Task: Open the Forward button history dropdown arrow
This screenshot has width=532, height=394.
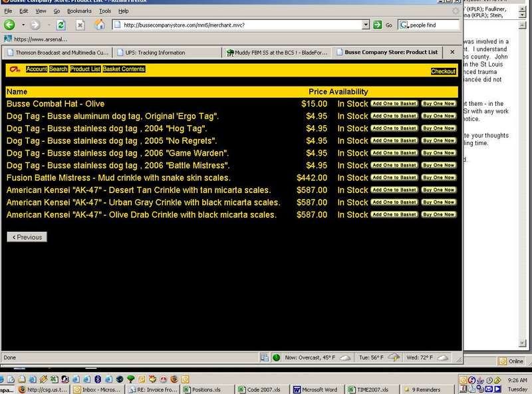Action: 49,25
